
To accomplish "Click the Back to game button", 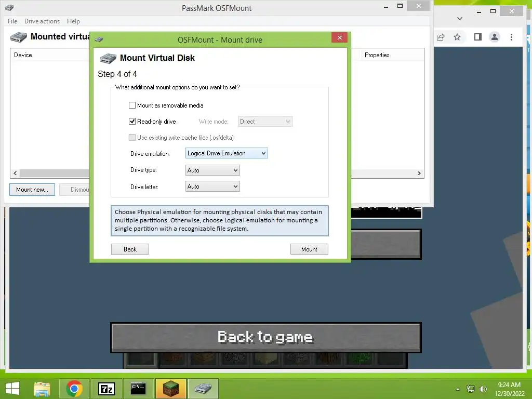I will (265, 337).
